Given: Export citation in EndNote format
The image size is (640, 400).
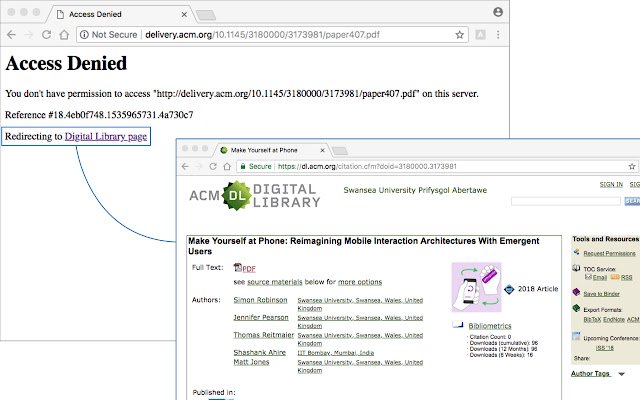Looking at the screenshot, I should point(614,320).
